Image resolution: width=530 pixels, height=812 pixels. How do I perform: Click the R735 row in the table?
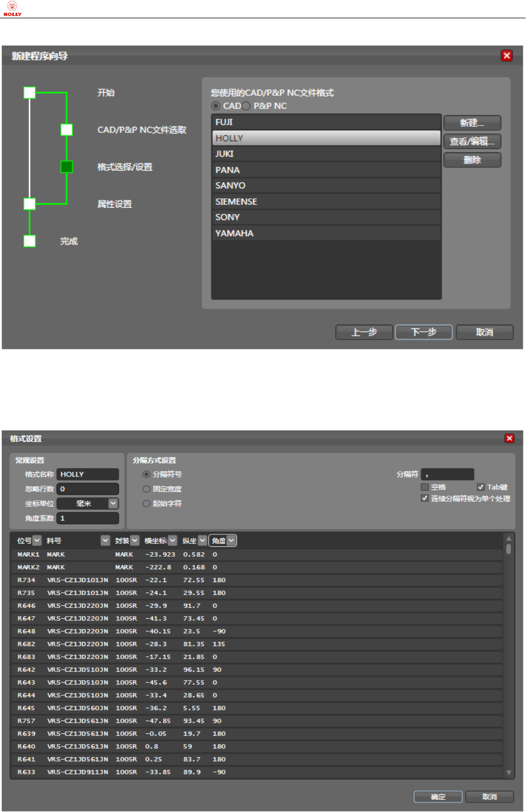(256, 593)
